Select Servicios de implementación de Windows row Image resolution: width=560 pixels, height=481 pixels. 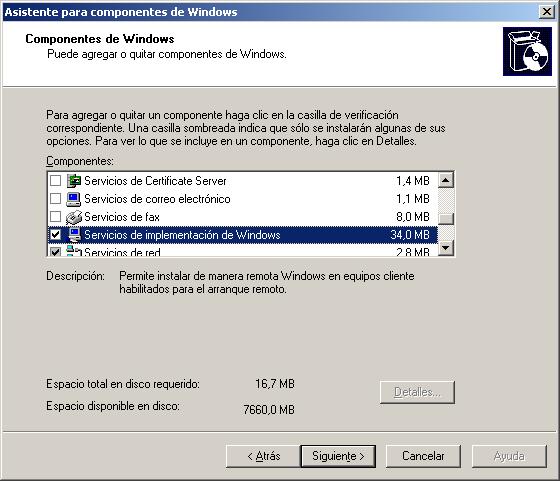242,235
